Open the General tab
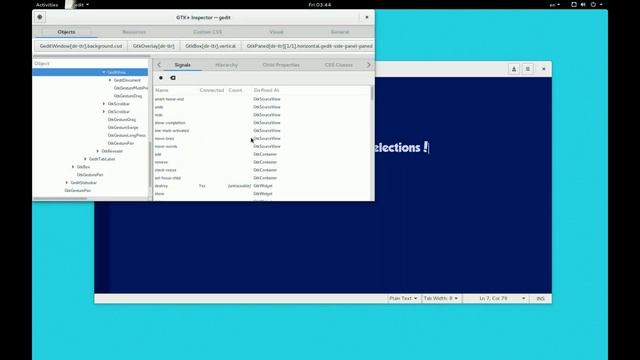The image size is (640, 360). coord(340,32)
